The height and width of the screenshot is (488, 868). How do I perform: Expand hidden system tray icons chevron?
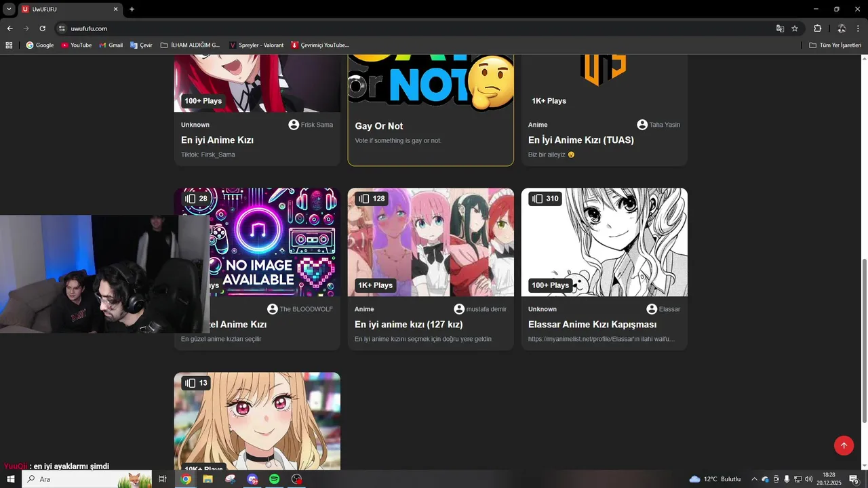click(754, 479)
